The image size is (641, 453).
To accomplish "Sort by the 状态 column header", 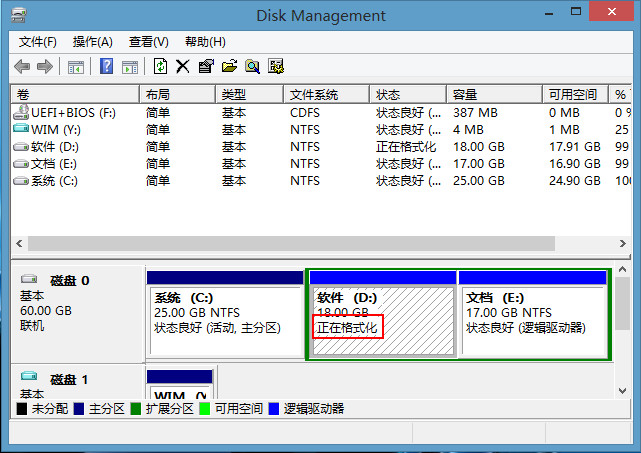I will pyautogui.click(x=408, y=94).
